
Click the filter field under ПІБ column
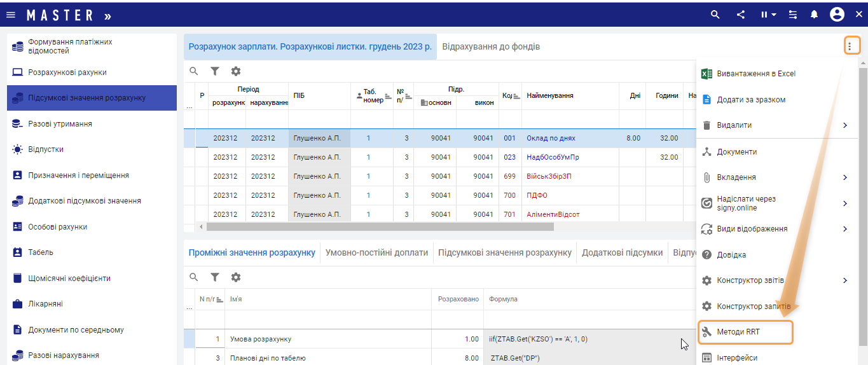tap(319, 119)
